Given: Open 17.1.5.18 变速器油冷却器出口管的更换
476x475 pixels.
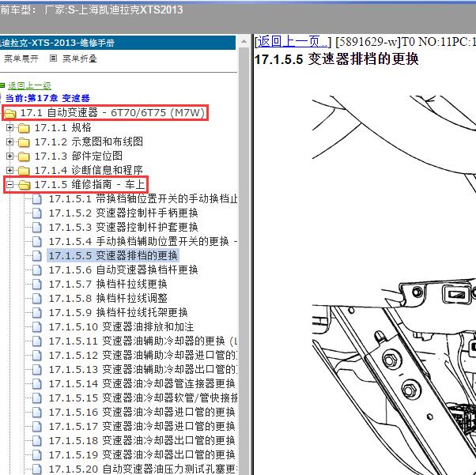Looking at the screenshot, I should (x=142, y=440).
